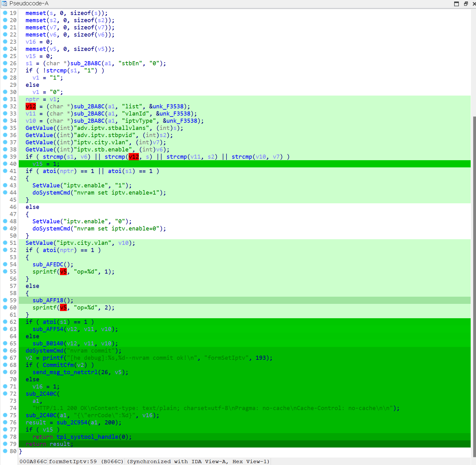476x465 pixels.
Task: Click highlighted v5 in sprintf on line 60
Action: [63, 308]
